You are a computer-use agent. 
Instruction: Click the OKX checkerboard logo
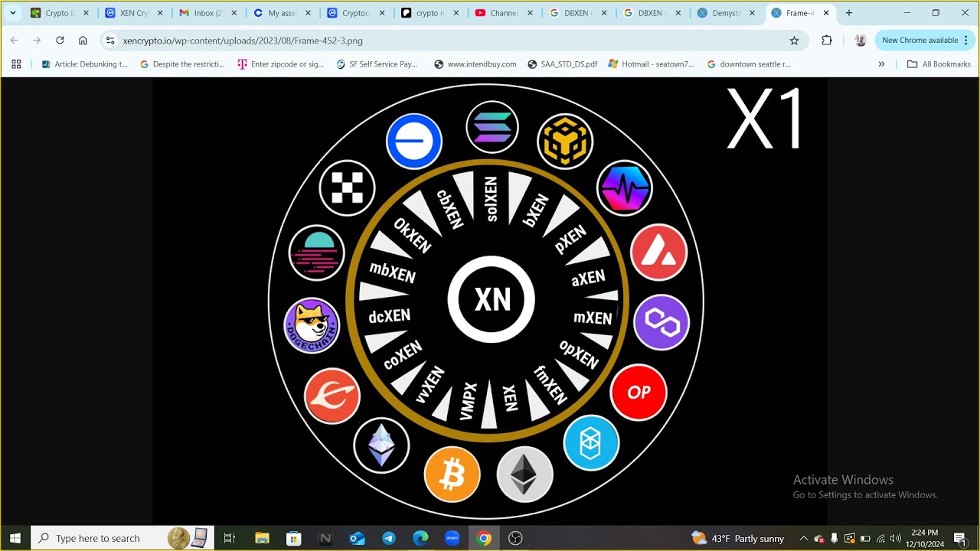[x=347, y=188]
